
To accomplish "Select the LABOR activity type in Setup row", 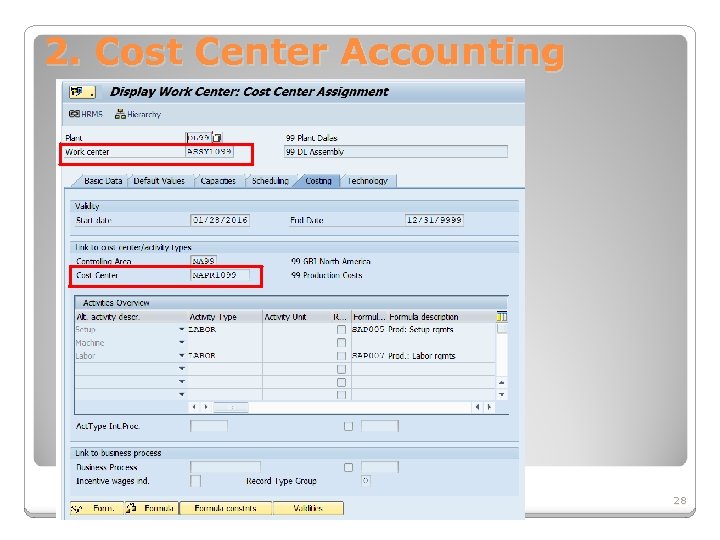I will (x=202, y=330).
